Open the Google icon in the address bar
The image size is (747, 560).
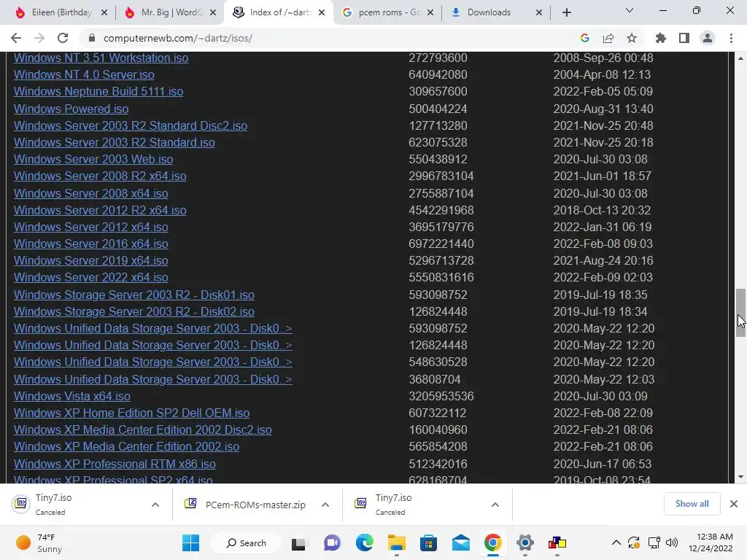pyautogui.click(x=585, y=38)
